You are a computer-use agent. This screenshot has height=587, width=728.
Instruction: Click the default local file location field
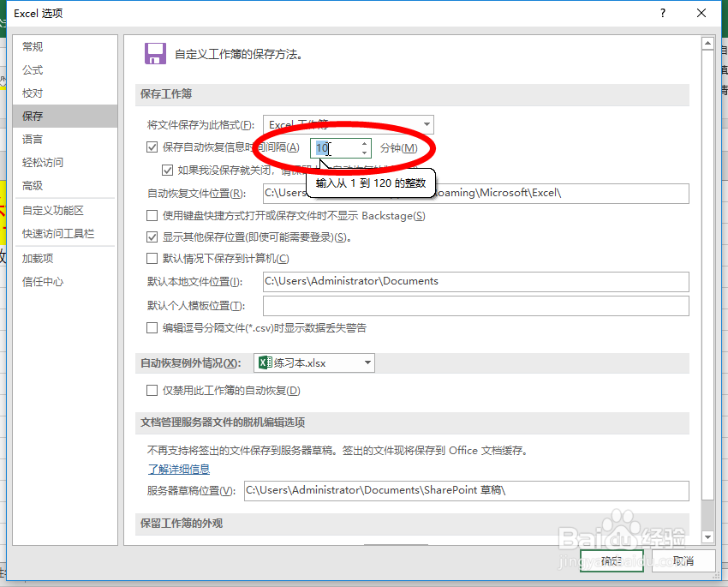pyautogui.click(x=476, y=281)
